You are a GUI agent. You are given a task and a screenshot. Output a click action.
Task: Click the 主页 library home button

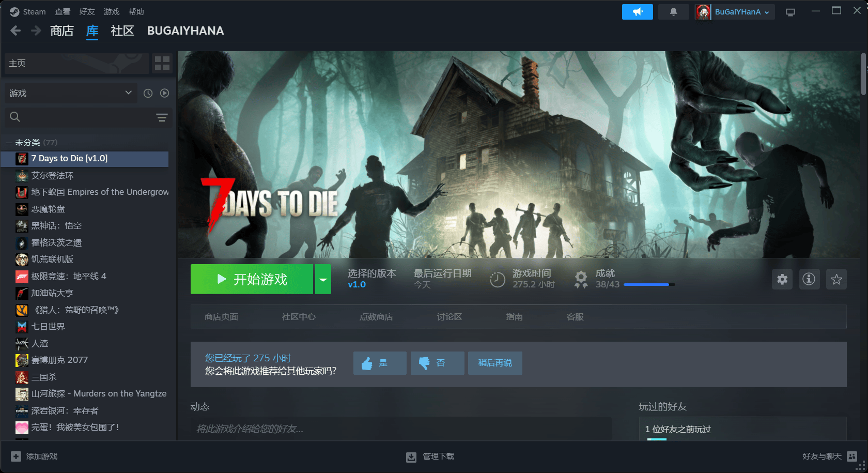pyautogui.click(x=76, y=63)
